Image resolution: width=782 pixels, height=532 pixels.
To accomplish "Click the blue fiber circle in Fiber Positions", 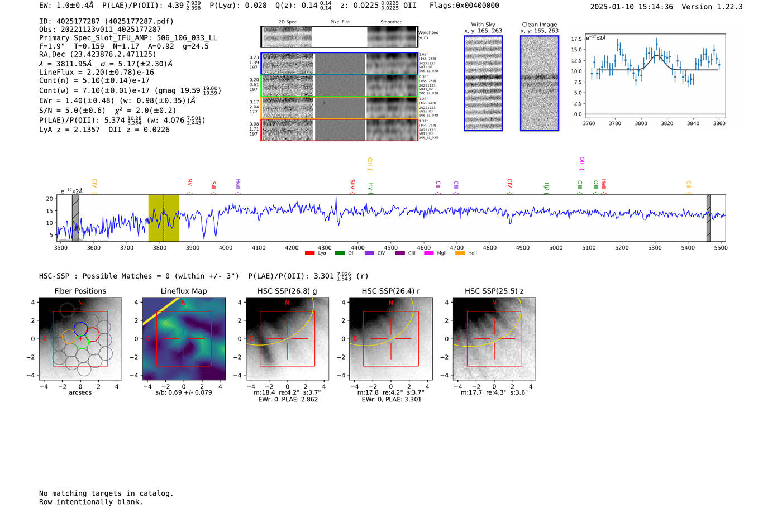I will pyautogui.click(x=80, y=329).
